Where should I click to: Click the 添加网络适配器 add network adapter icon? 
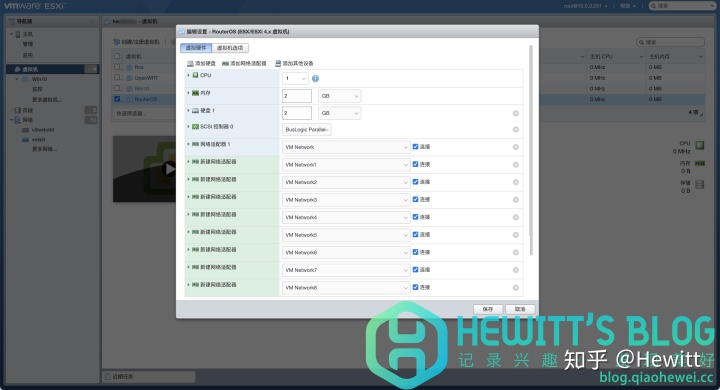point(225,63)
